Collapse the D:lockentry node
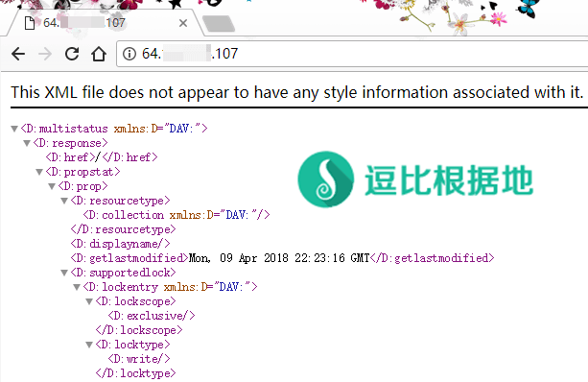 click(77, 287)
